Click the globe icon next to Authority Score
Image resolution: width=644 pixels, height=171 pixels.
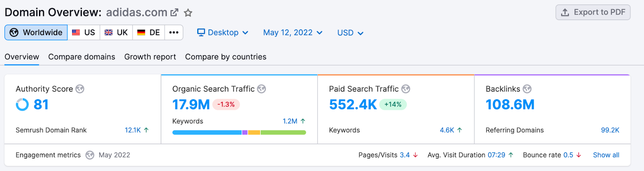pos(80,89)
